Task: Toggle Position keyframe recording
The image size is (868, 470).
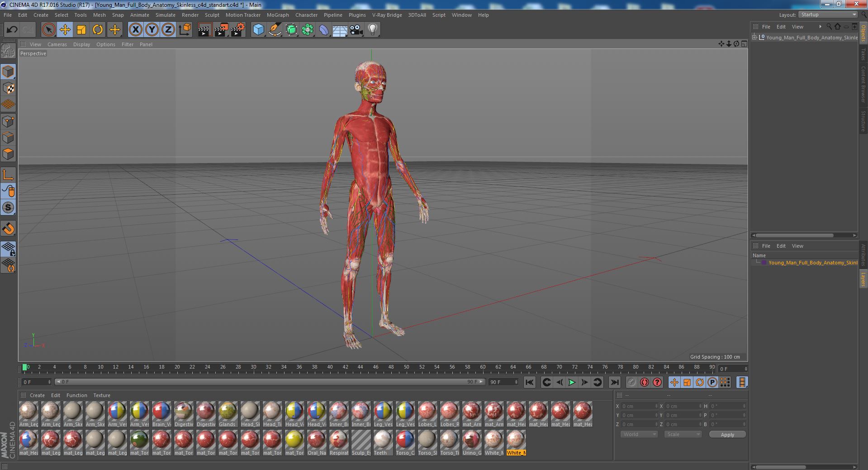Action: point(674,383)
